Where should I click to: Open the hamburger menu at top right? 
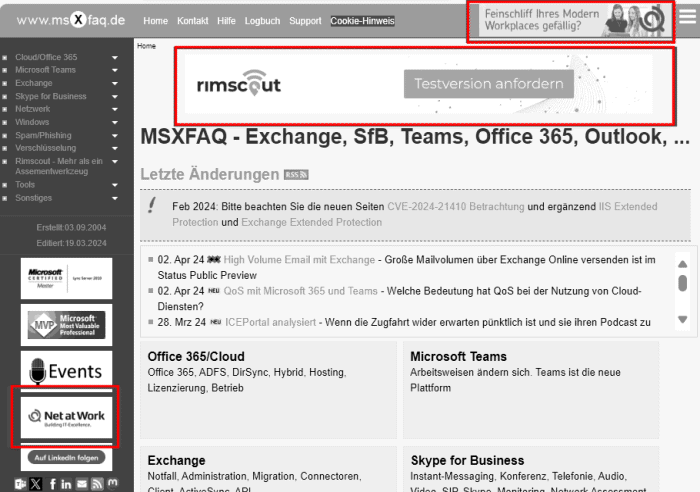(688, 17)
